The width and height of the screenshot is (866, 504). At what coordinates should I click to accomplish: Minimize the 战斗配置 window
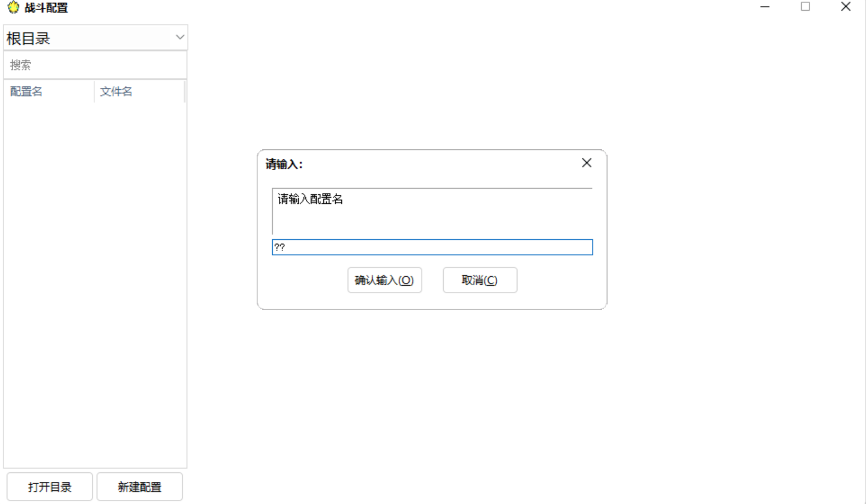pyautogui.click(x=765, y=7)
